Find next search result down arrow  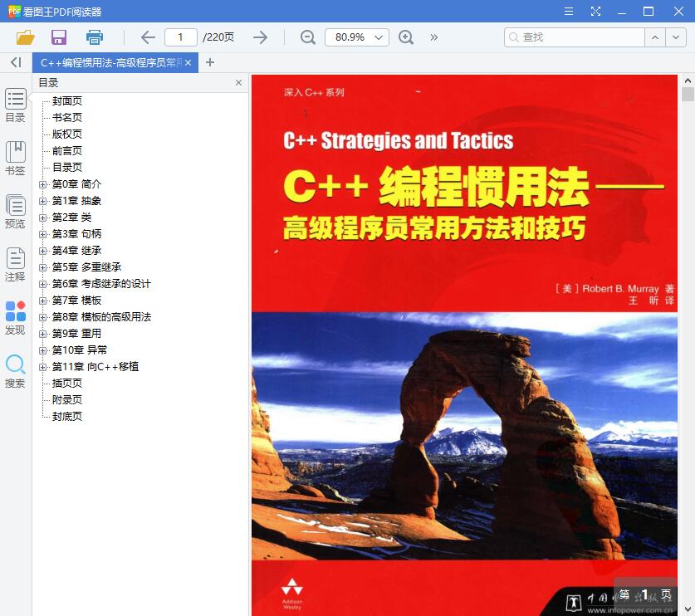pos(676,37)
